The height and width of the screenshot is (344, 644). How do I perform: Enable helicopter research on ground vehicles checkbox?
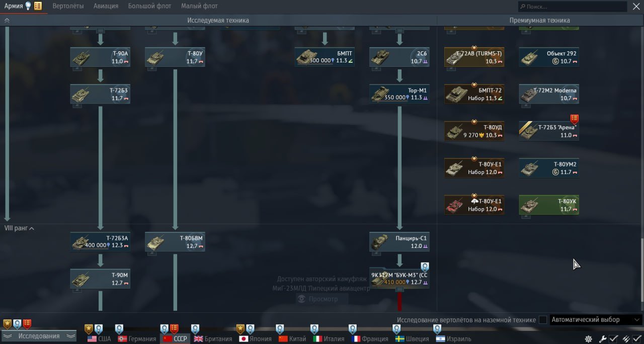click(x=542, y=320)
